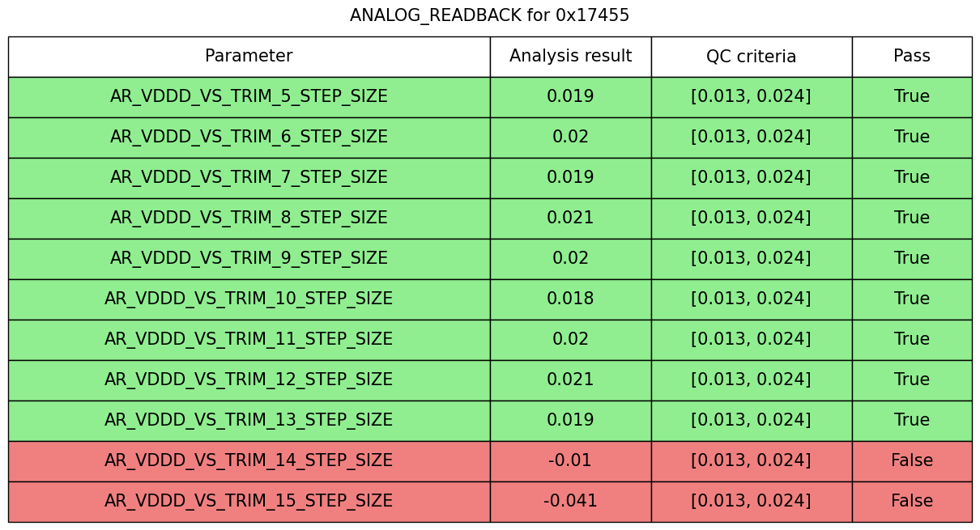Click the False cell for TRIM_14
The image size is (980, 530).
pos(911,461)
